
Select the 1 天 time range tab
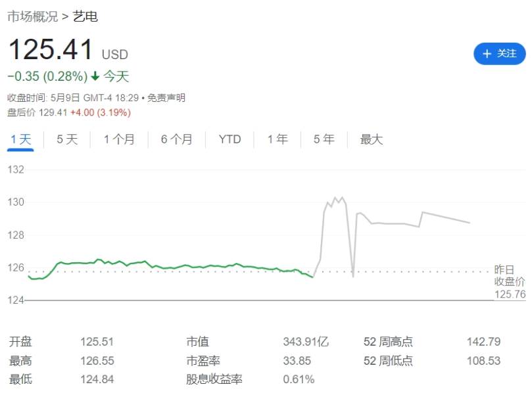(x=20, y=139)
